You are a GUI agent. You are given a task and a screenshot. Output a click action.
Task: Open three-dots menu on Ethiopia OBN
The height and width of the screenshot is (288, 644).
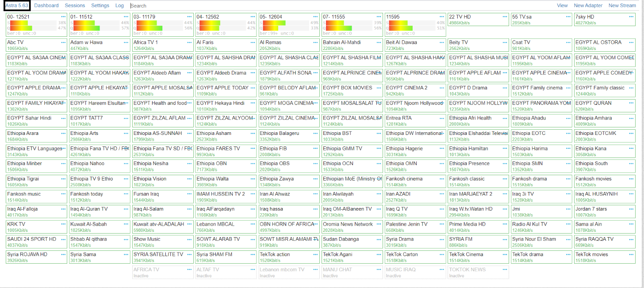pyautogui.click(x=252, y=164)
